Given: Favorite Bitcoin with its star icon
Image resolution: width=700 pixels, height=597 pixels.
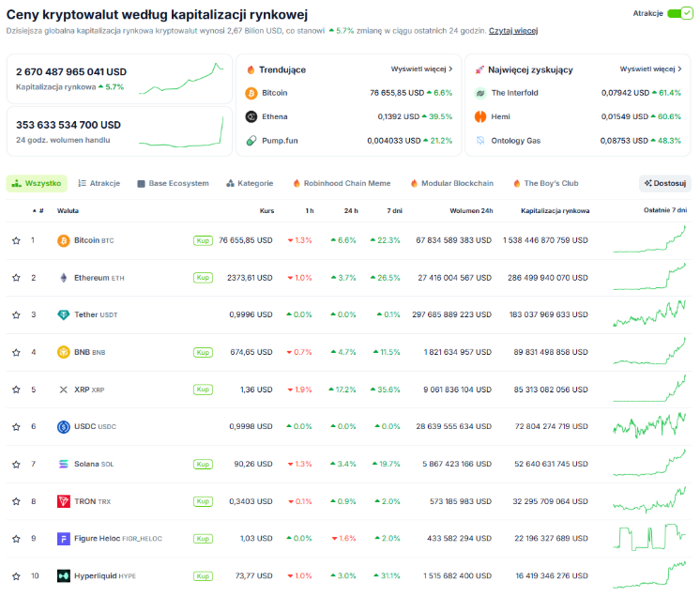Looking at the screenshot, I should pos(17,240).
